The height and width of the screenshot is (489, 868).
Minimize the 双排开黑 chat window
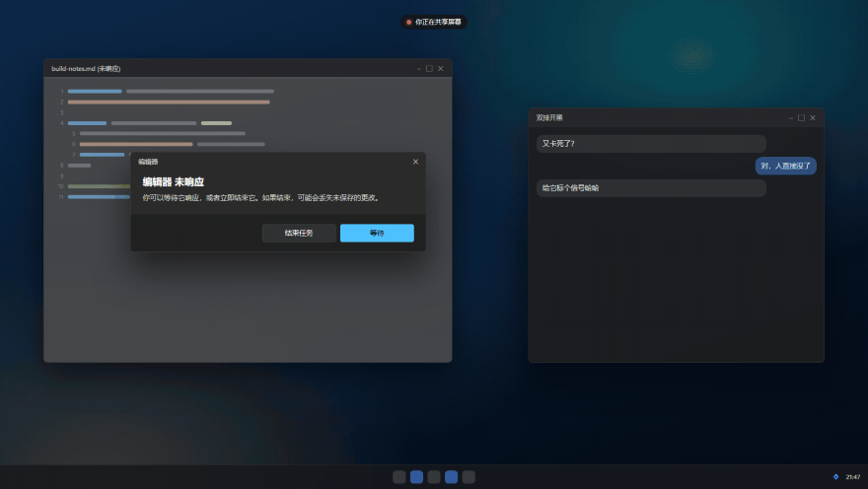click(790, 118)
